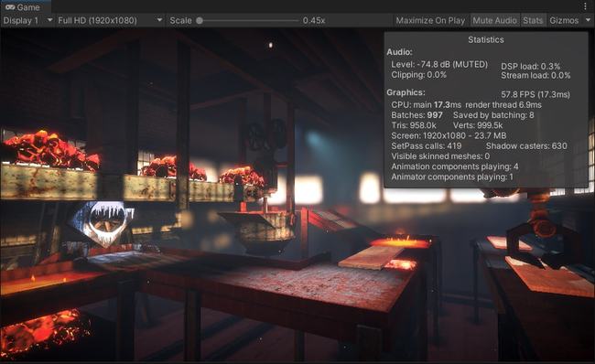Click the small ceiling light at the top of the scene
The width and height of the screenshot is (595, 364).
point(271,45)
